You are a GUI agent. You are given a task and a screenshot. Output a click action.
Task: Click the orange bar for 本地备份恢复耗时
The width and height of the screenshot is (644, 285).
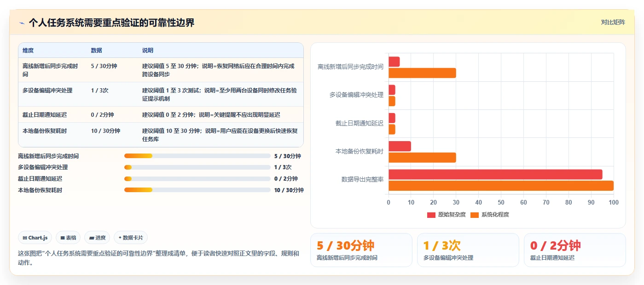[x=422, y=158]
